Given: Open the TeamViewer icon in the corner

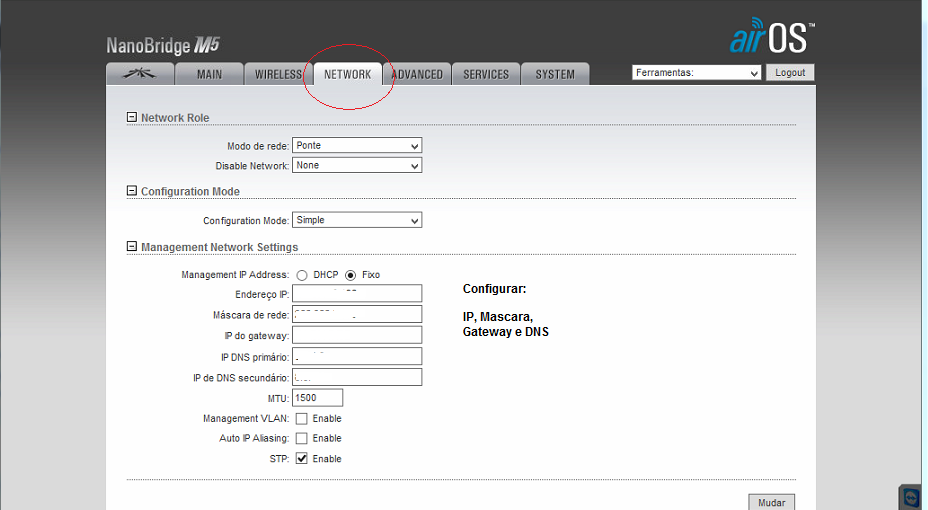Looking at the screenshot, I should coord(912,497).
